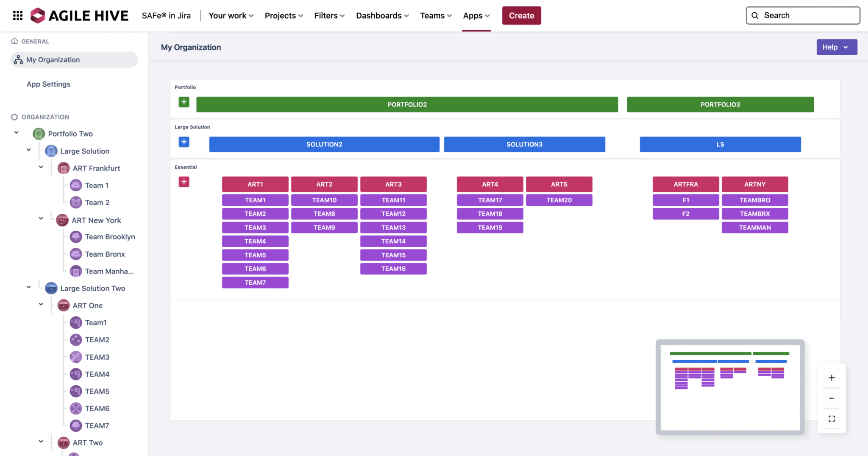The image size is (868, 456).
Task: Zoom in on the organization chart
Action: pos(832,378)
